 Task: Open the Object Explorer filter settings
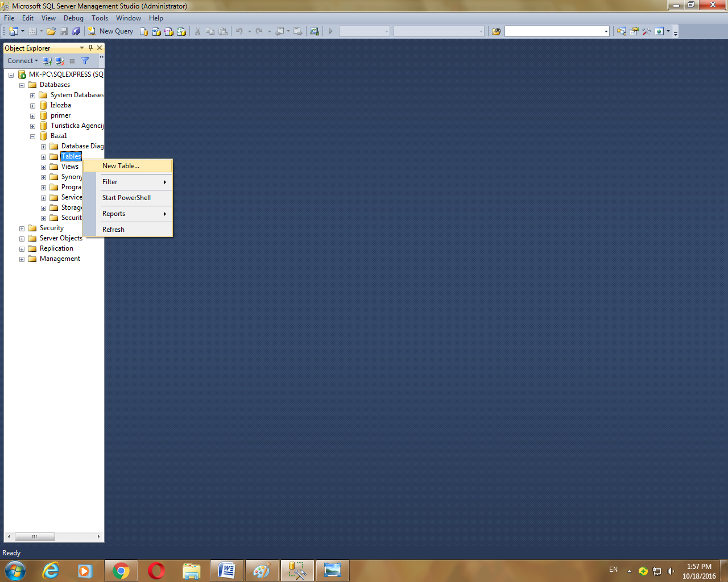coord(85,61)
